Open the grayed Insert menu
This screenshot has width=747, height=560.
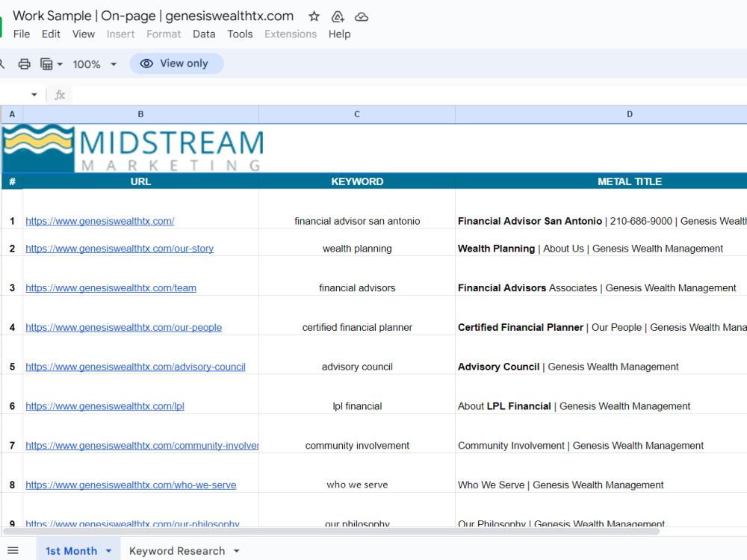pos(120,34)
